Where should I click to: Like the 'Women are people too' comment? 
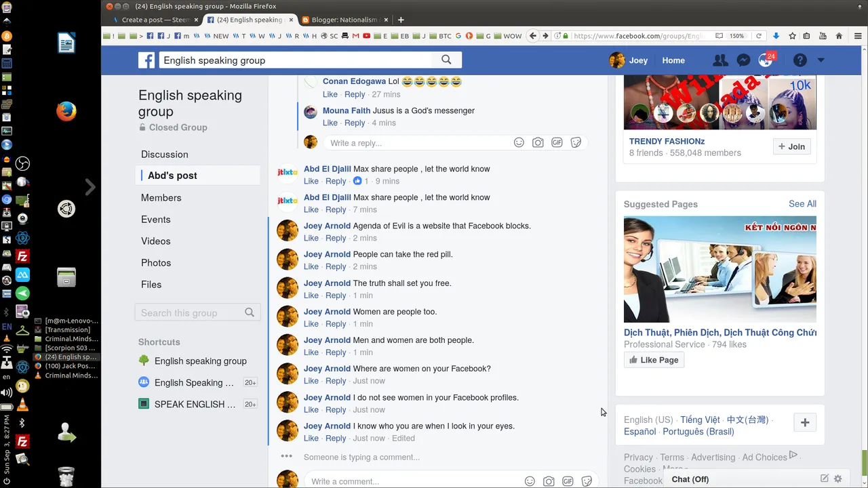(x=311, y=324)
